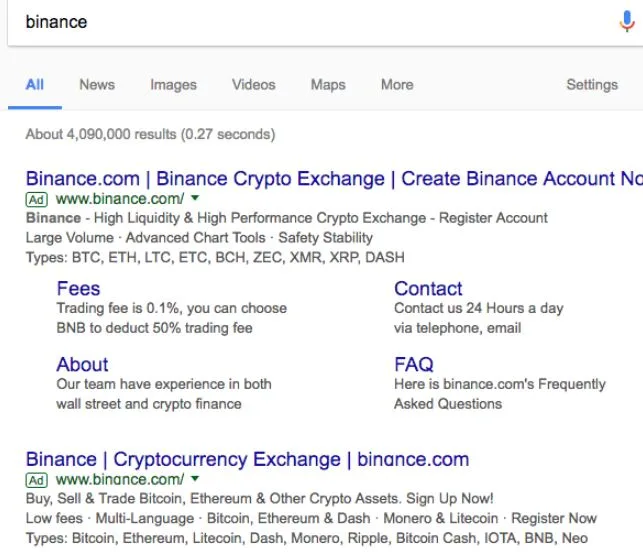Open the Fees sitelink
Screen dimensions: 643x552
(78, 289)
